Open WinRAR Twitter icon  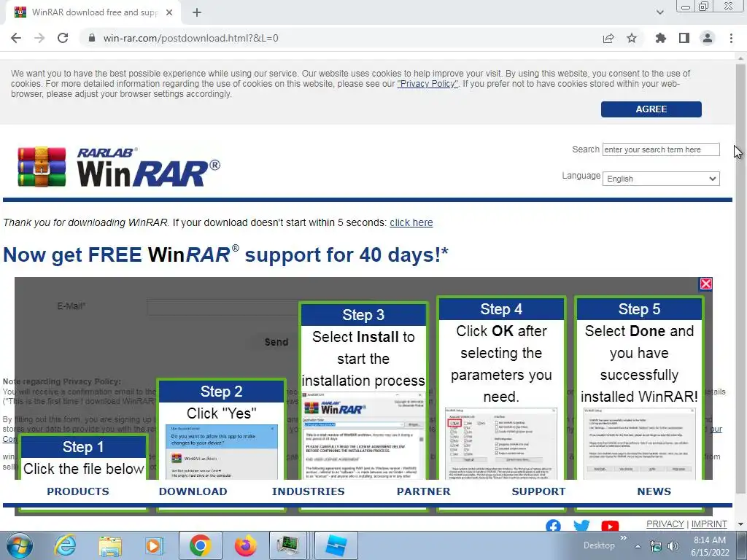click(581, 526)
